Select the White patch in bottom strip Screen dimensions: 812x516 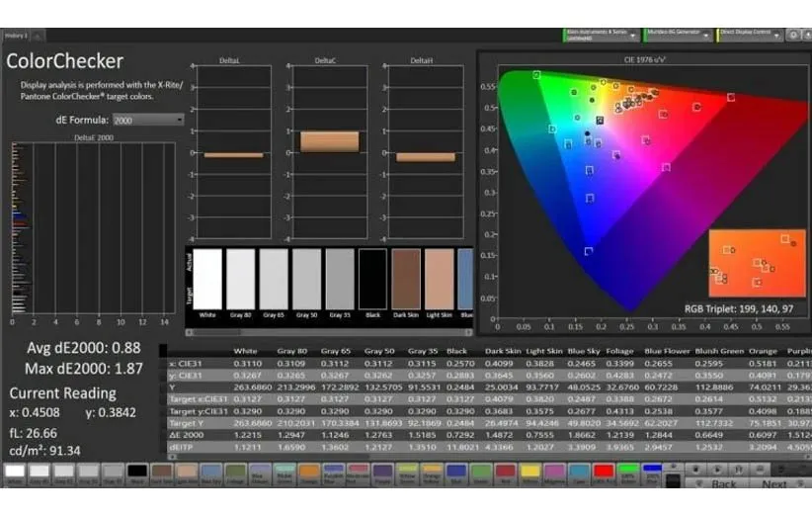tap(14, 473)
